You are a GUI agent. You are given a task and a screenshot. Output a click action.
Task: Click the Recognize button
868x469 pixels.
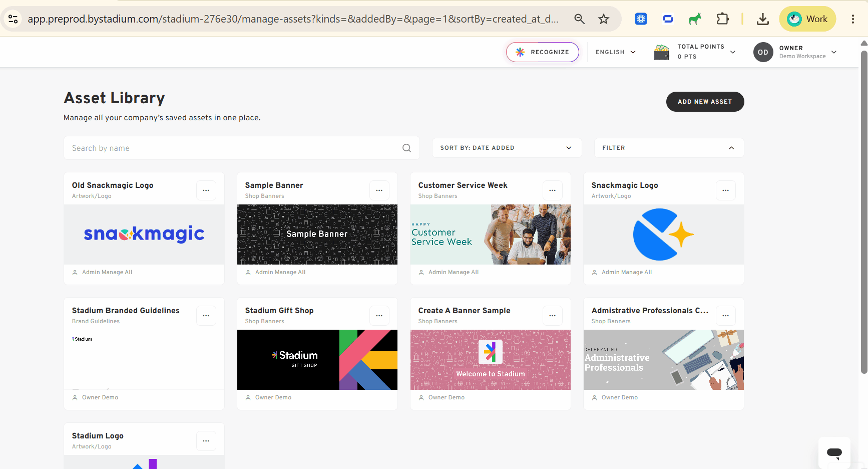point(543,52)
